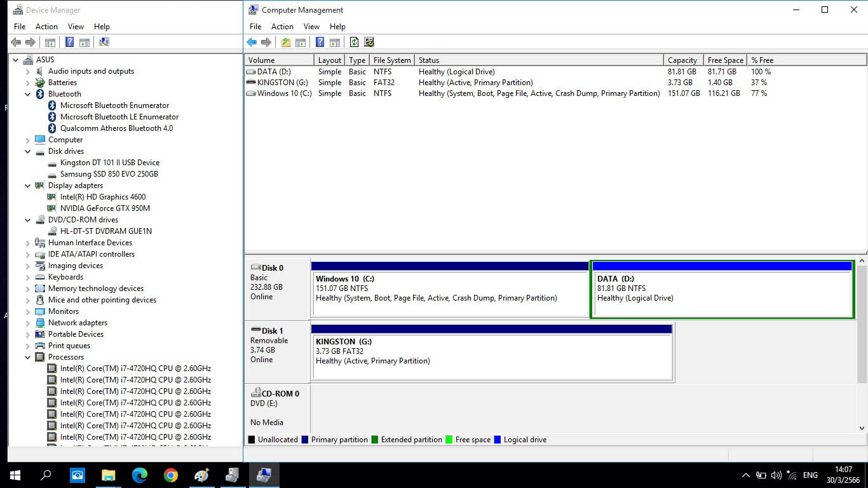
Task: Show hidden tray icons chevron
Action: click(x=746, y=475)
